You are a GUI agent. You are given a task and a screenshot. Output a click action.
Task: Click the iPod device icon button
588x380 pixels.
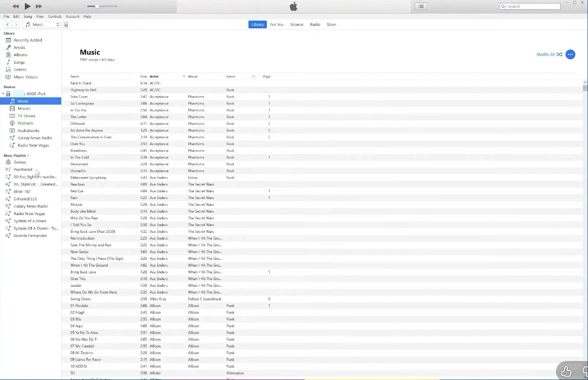[x=66, y=24]
